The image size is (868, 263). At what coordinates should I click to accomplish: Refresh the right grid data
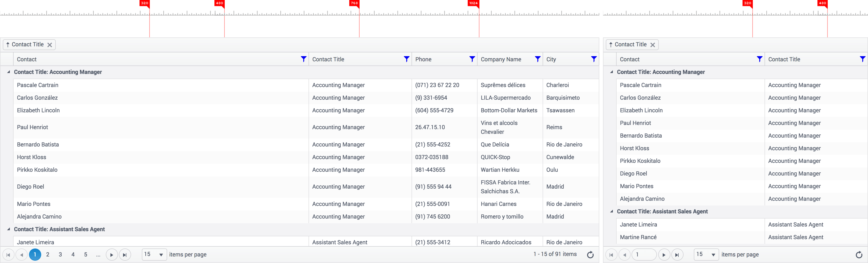pos(859,255)
